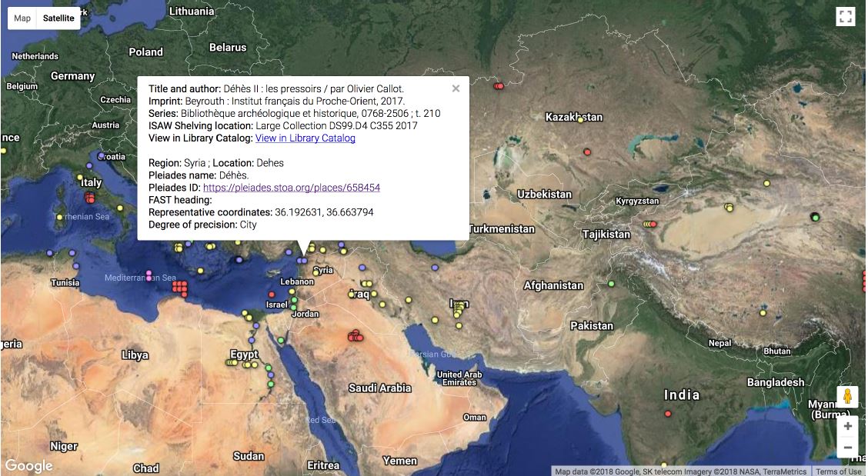Image resolution: width=868 pixels, height=476 pixels.
Task: Zoom out on the map
Action: [847, 447]
